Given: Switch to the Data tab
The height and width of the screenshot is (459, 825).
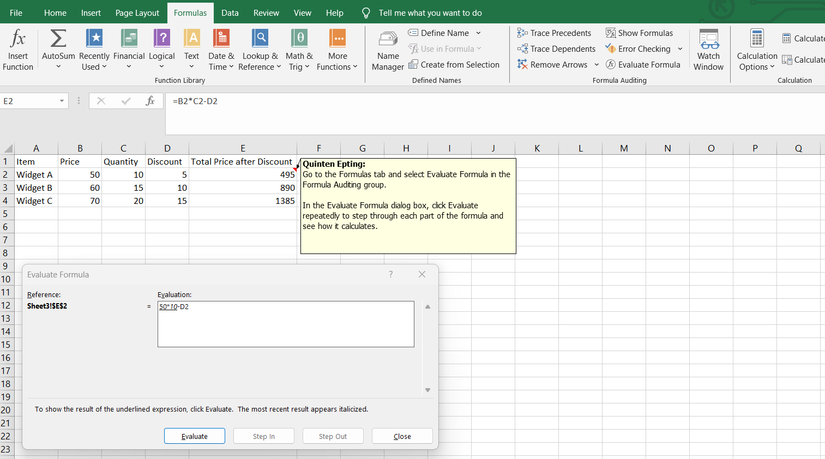Looking at the screenshot, I should 230,13.
